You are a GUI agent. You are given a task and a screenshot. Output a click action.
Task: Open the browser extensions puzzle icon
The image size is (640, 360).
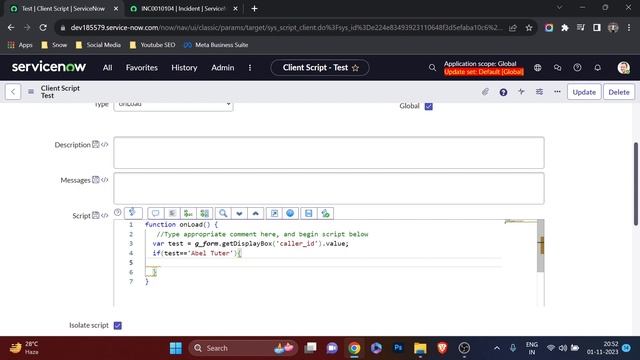pos(565,27)
